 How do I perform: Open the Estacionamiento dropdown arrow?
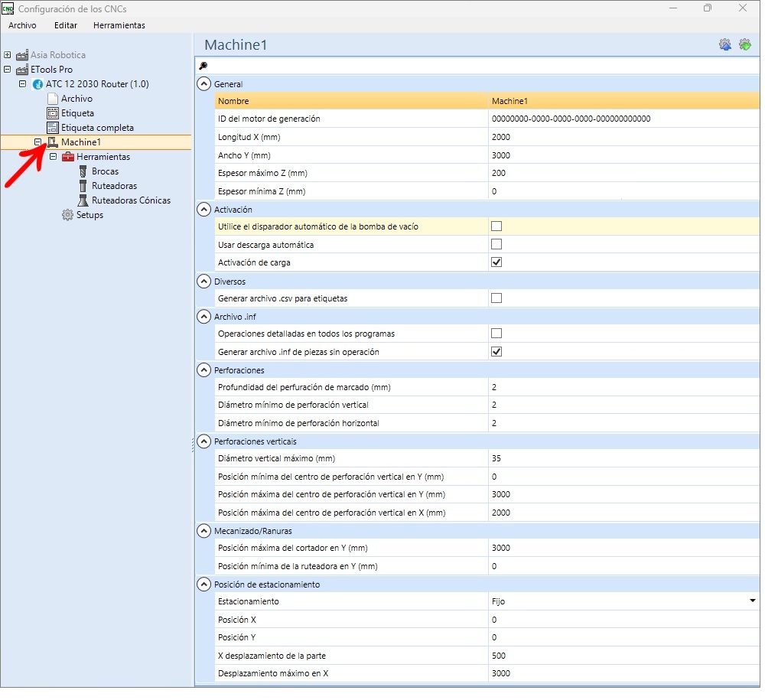(752, 601)
